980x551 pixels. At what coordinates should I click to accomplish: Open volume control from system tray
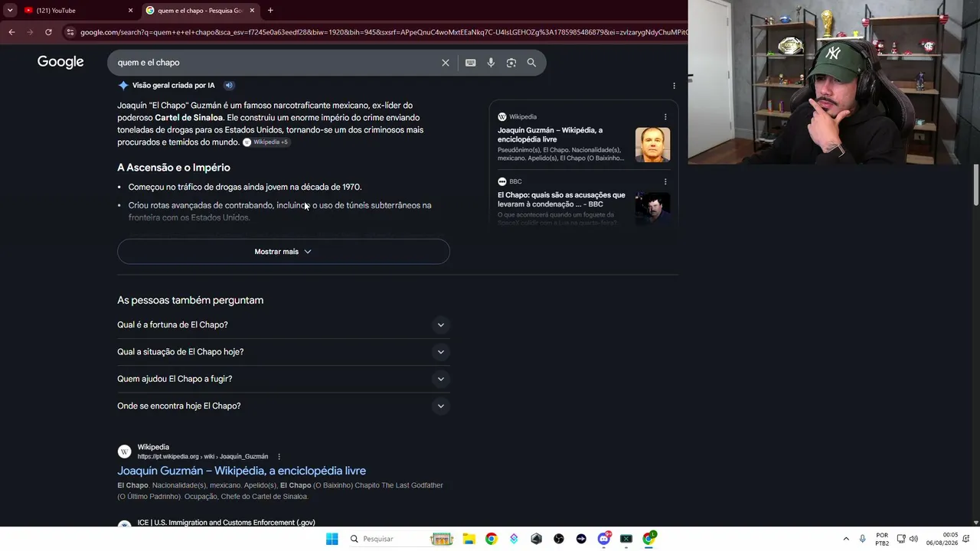coord(913,539)
